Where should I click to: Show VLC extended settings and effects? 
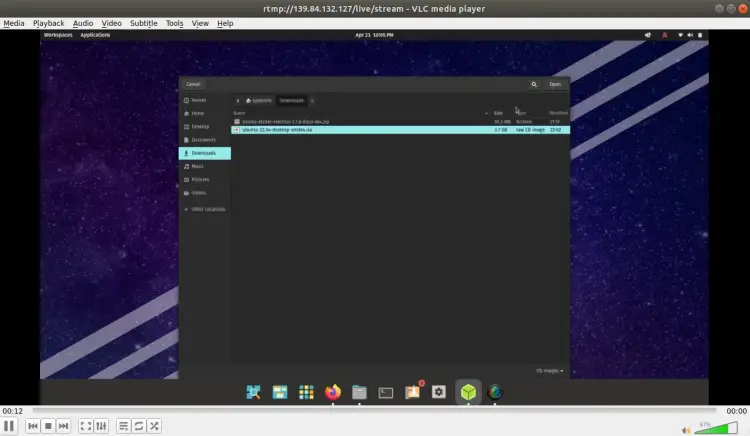(101, 426)
